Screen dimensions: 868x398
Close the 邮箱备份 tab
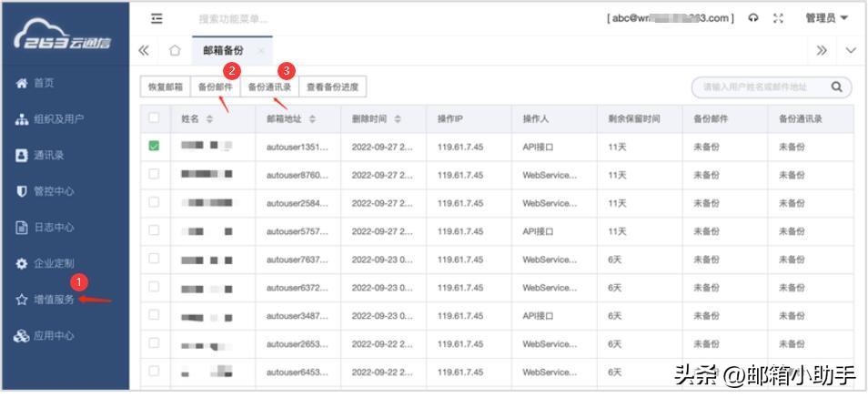[261, 51]
